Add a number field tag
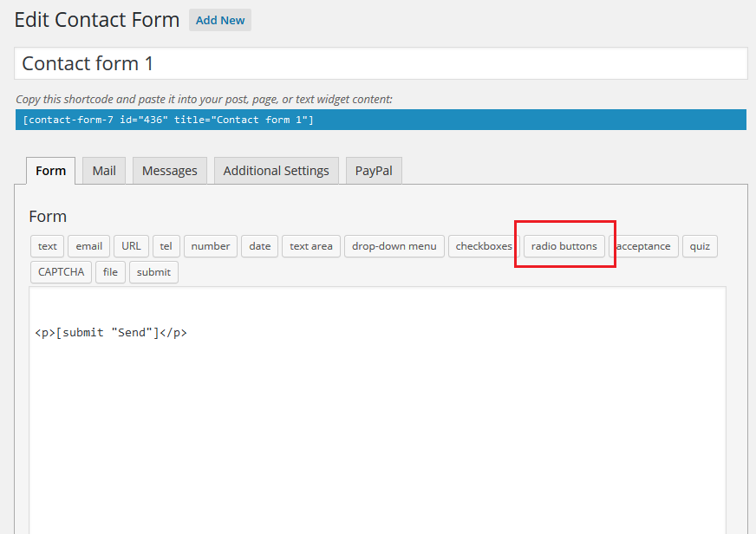This screenshot has height=534, width=756. (x=211, y=246)
